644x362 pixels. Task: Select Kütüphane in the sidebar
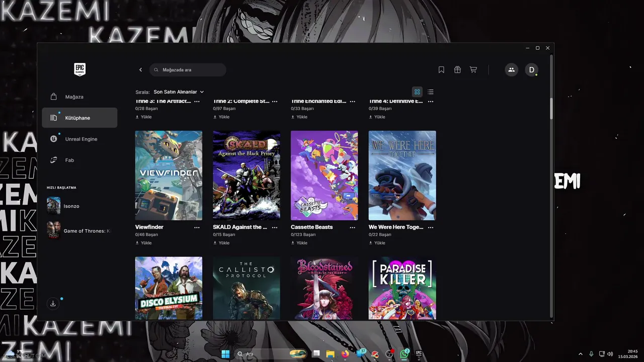[x=79, y=118]
